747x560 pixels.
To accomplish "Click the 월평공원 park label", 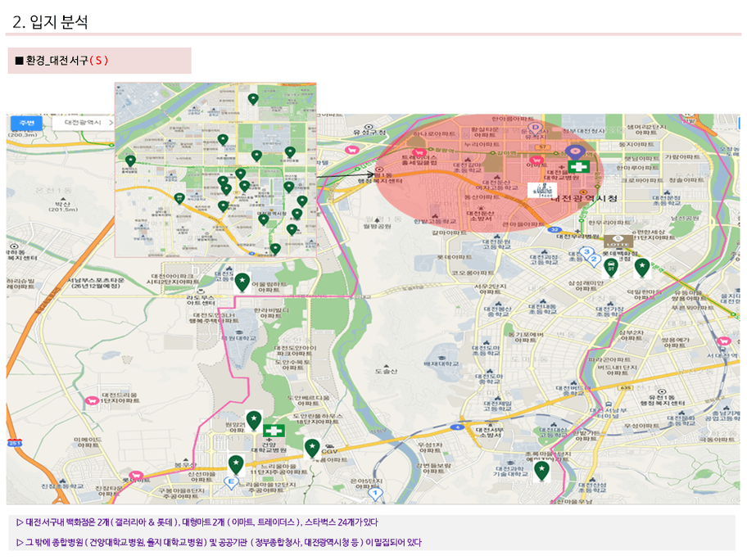I will [378, 226].
